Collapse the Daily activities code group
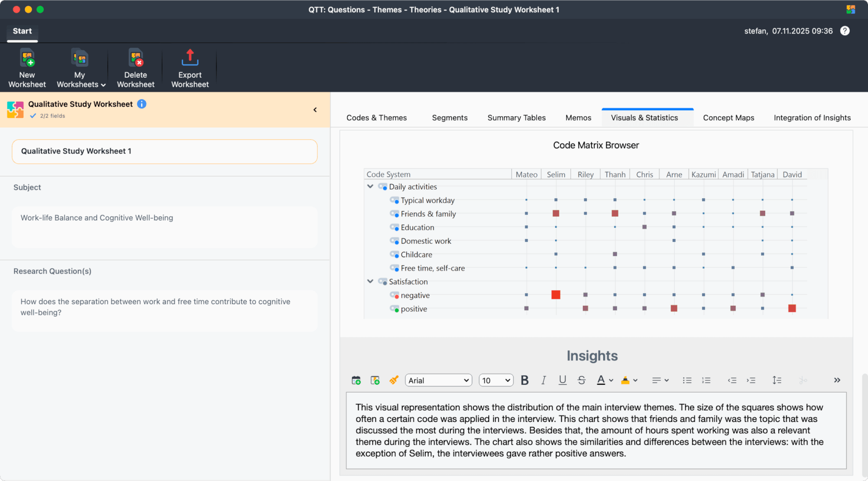Viewport: 868px width, 481px height. (x=370, y=187)
